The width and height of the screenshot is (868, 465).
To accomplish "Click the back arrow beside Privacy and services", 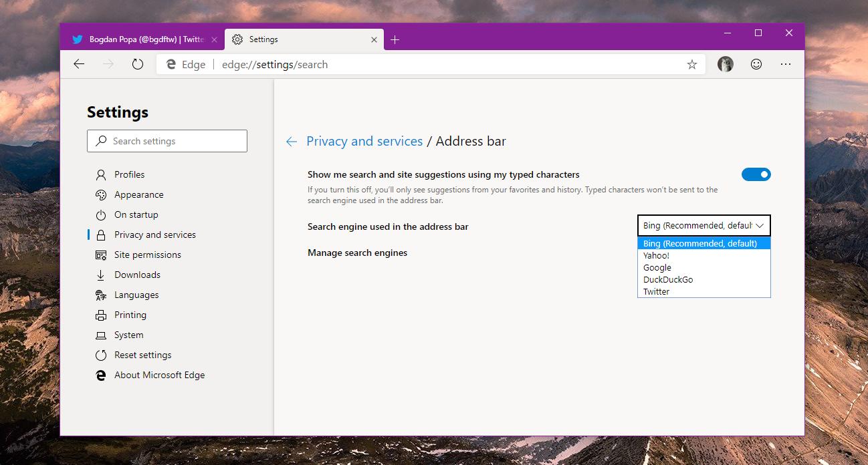I will coord(292,142).
